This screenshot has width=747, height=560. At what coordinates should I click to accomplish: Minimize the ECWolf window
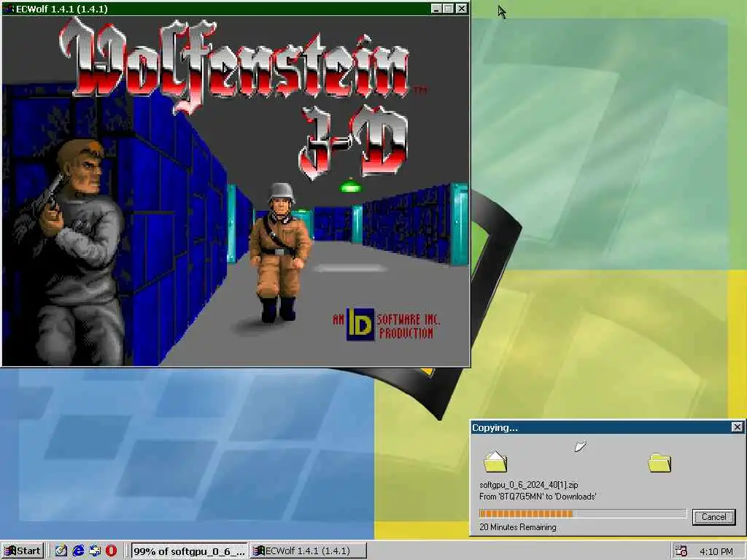[x=436, y=9]
